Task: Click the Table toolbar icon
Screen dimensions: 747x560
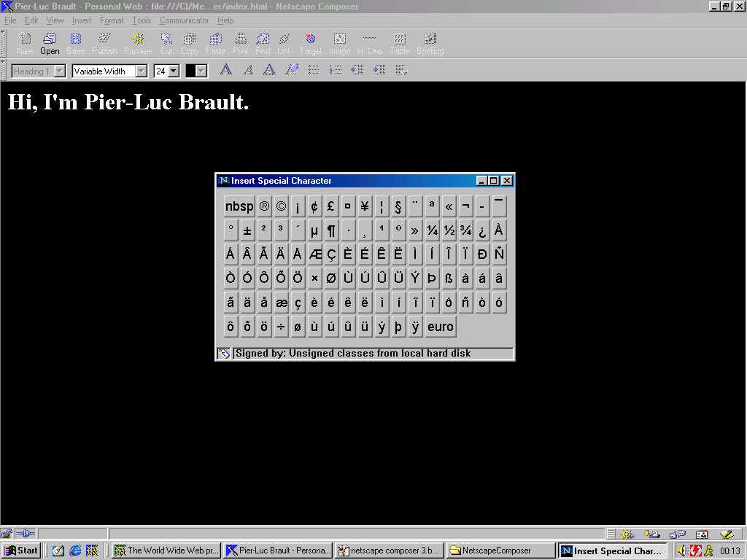Action: coord(400,44)
